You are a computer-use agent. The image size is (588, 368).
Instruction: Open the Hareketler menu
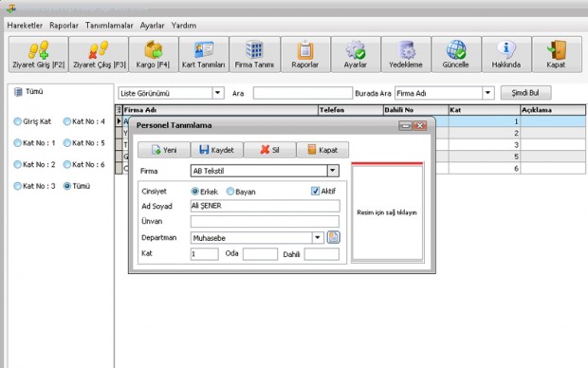pyautogui.click(x=25, y=26)
